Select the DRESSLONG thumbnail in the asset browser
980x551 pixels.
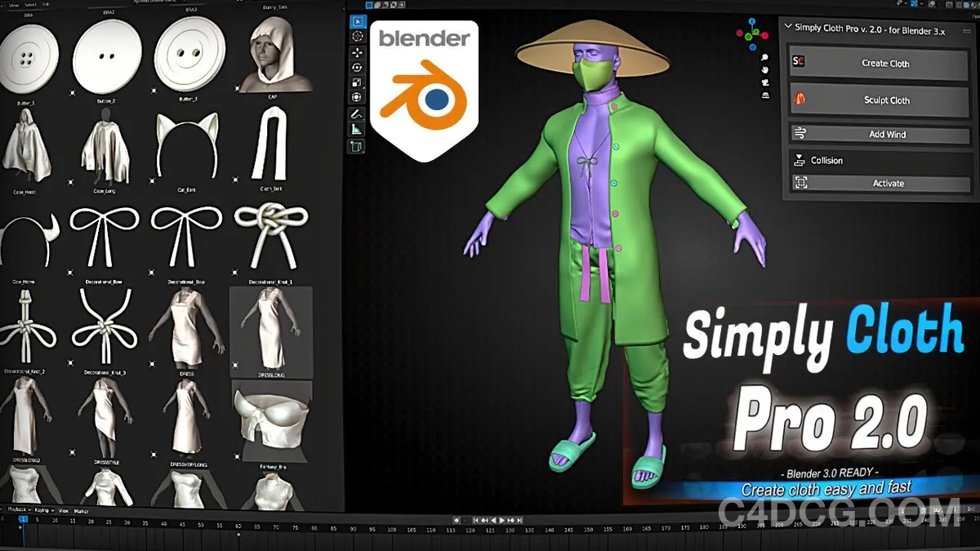pyautogui.click(x=271, y=331)
